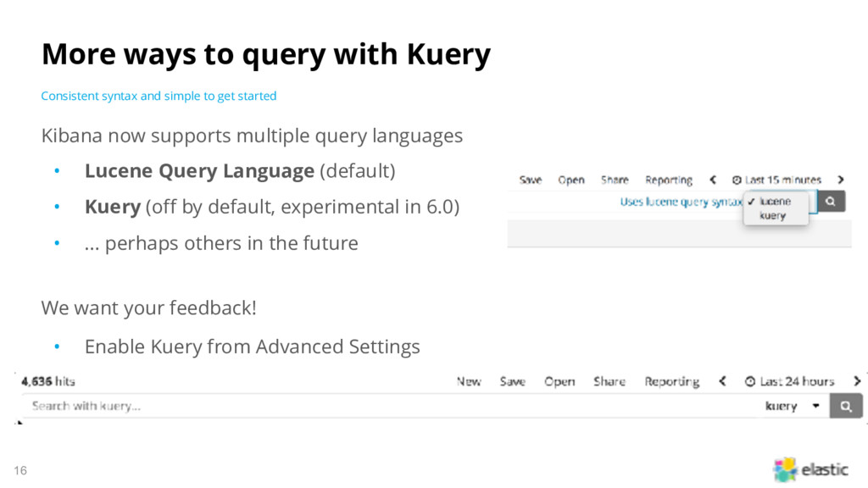Click the Uses lucene query syntax link
868x488 pixels.
681,202
